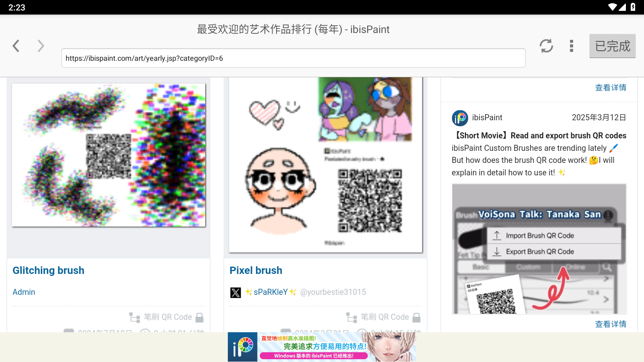Open the three-dot overflow menu
This screenshot has height=362, width=644.
point(572,46)
